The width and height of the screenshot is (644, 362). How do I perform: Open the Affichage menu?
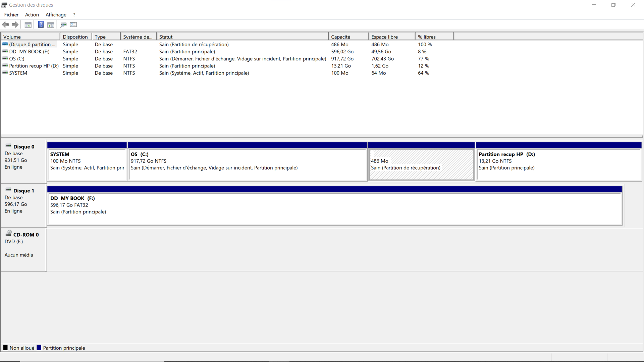point(56,15)
